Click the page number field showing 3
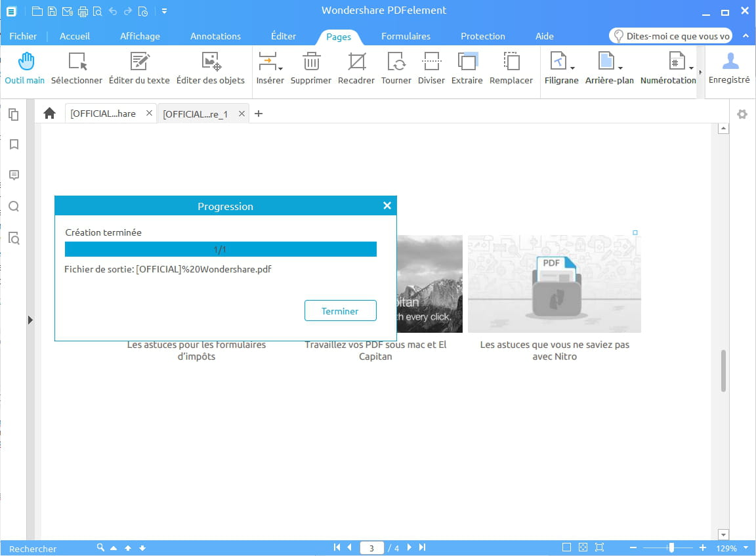Image resolution: width=756 pixels, height=556 pixels. click(x=371, y=548)
